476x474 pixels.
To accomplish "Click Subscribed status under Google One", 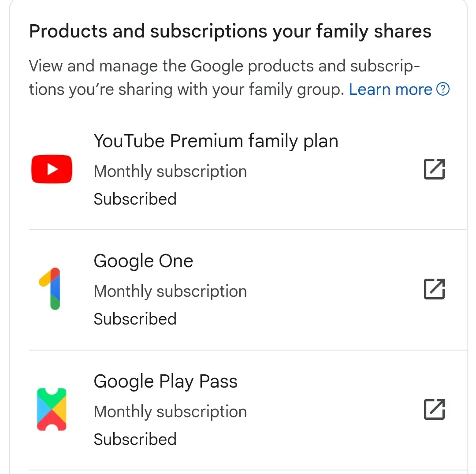I will (x=135, y=319).
